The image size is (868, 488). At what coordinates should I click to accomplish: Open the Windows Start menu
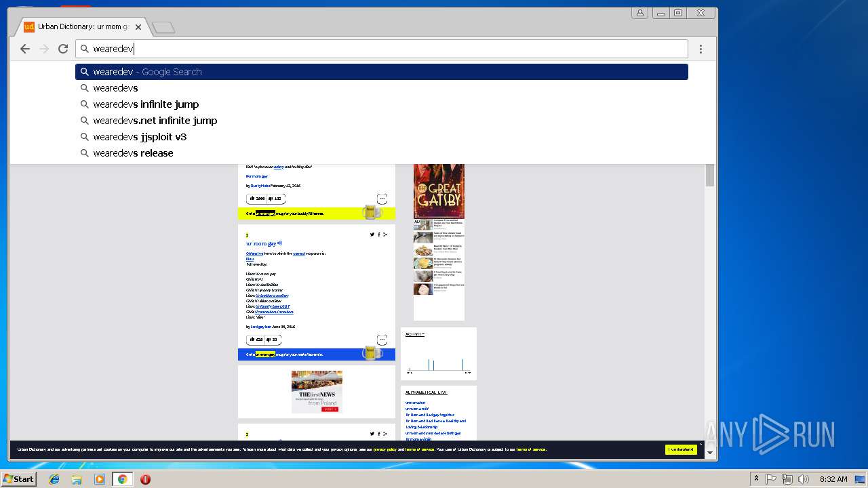pyautogui.click(x=18, y=479)
